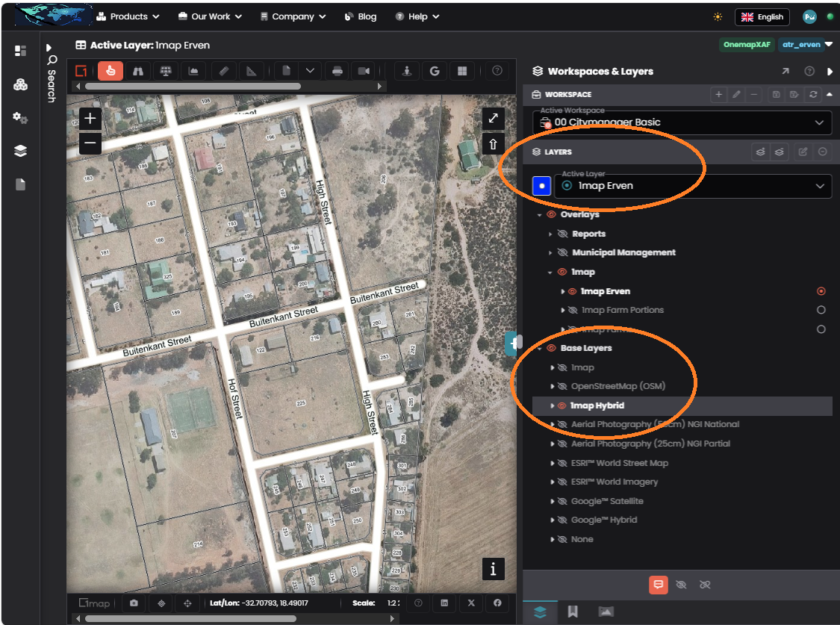This screenshot has width=840, height=625.
Task: Switch to the image gallery tab at panel bottom
Action: (x=606, y=612)
